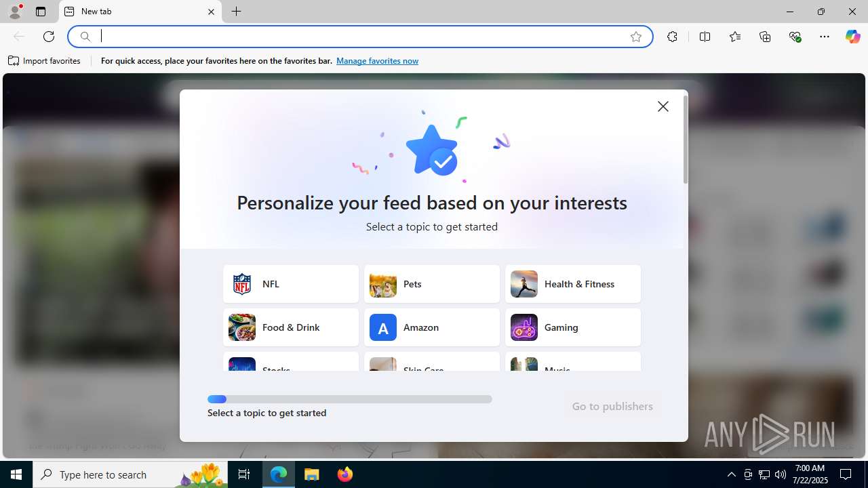Show hidden system tray icons
The width and height of the screenshot is (868, 488).
(731, 474)
